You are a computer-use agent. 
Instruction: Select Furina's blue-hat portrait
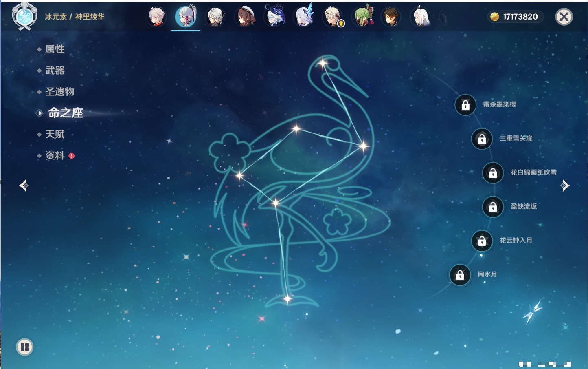point(275,17)
